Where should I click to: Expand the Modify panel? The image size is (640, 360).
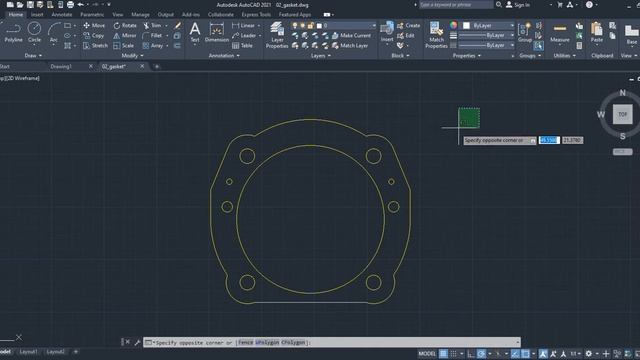pyautogui.click(x=132, y=56)
